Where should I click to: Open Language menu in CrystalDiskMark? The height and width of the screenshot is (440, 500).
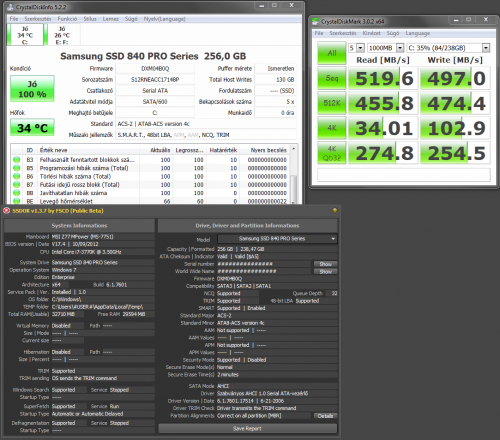click(x=418, y=33)
